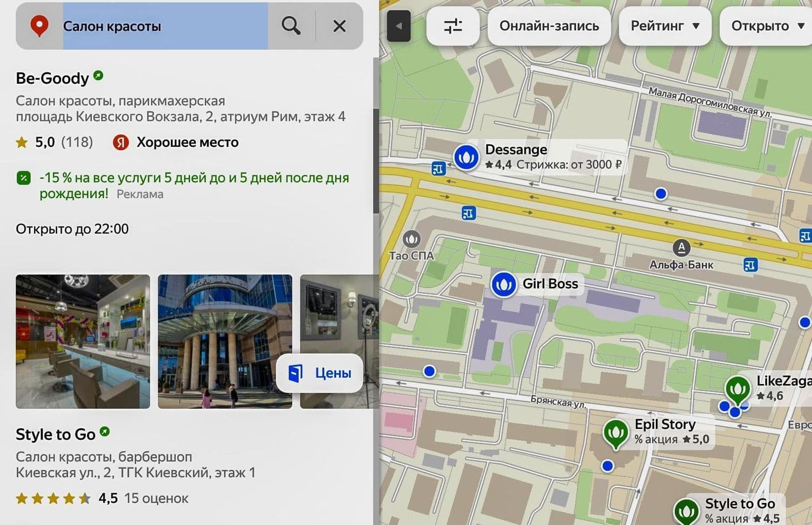
Task: Select the LikeZaga green map marker
Action: click(737, 388)
